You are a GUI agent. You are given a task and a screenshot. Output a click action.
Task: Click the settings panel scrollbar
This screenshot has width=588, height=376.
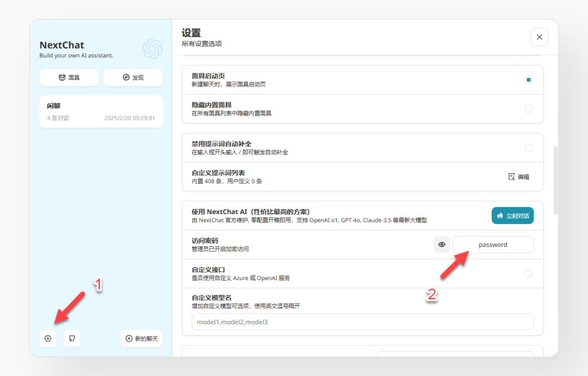point(555,180)
